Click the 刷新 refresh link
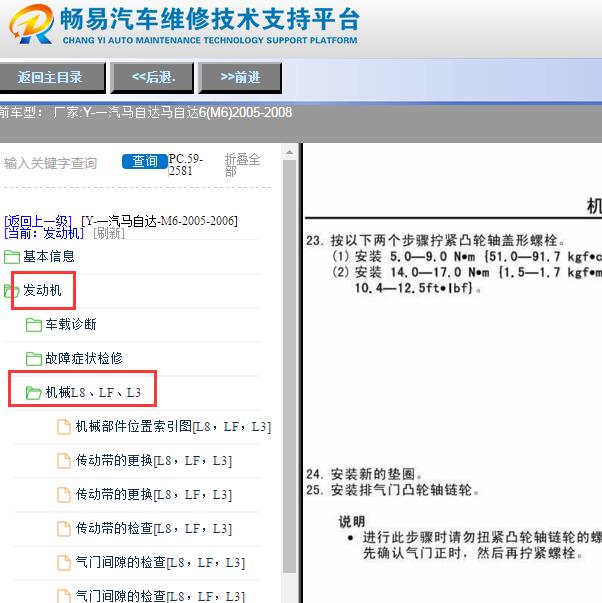This screenshot has width=602, height=603. tap(109, 233)
